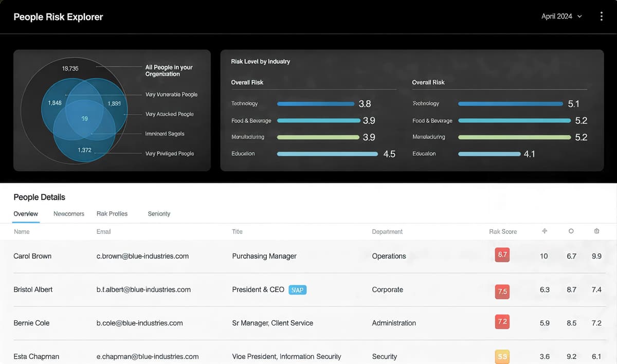Open the Newcomers tab
Screen dimensions: 617x364
tap(68, 214)
